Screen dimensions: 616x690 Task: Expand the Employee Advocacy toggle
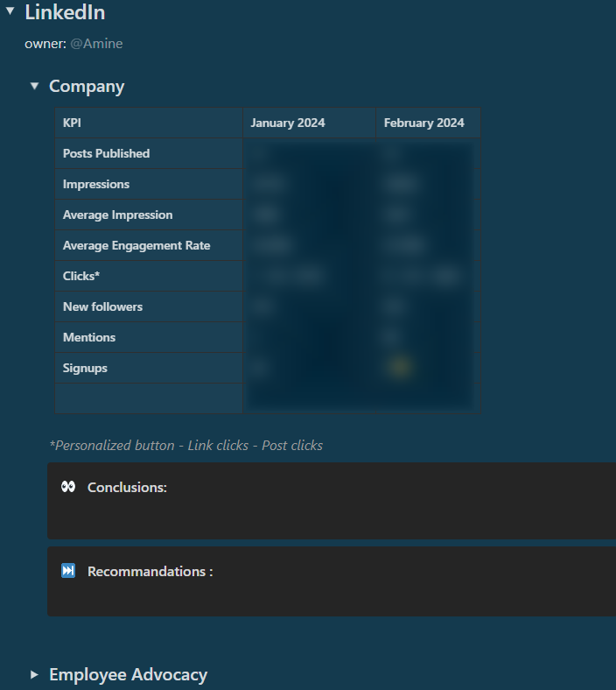(x=34, y=674)
